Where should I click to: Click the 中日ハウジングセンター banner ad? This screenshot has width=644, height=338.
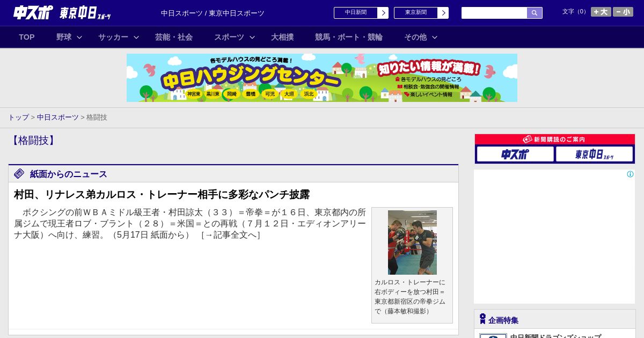click(x=322, y=78)
